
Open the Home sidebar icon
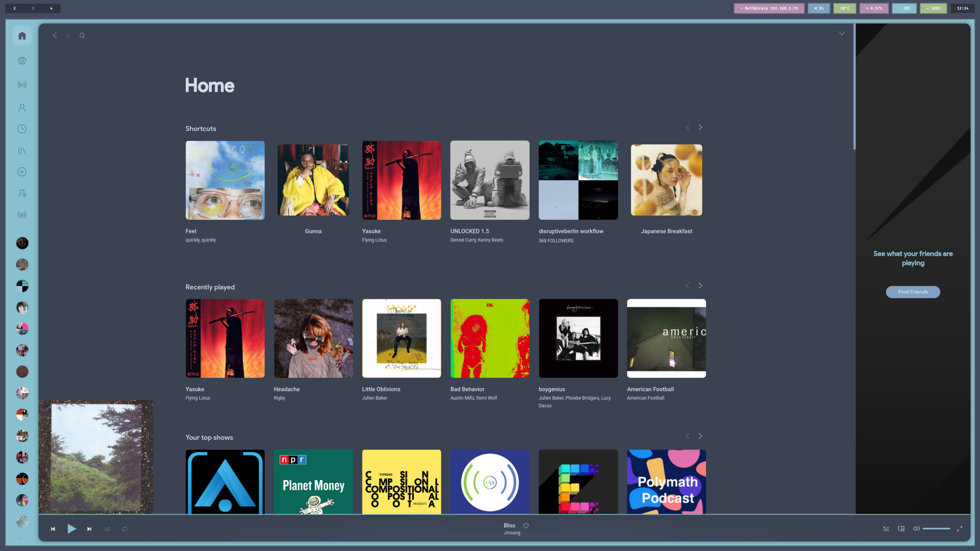22,36
